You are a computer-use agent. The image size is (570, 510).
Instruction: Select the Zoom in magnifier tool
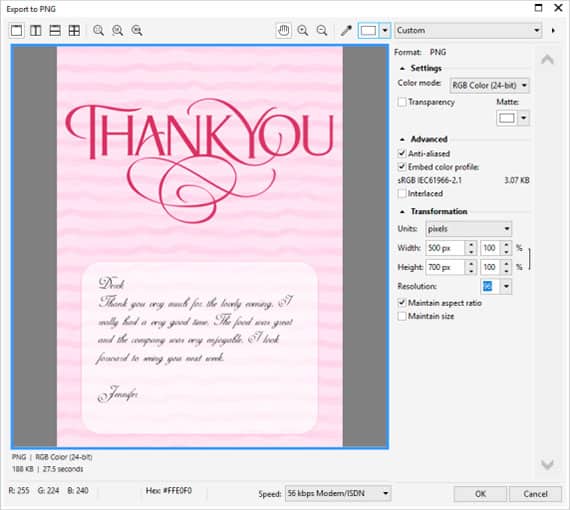pos(302,31)
